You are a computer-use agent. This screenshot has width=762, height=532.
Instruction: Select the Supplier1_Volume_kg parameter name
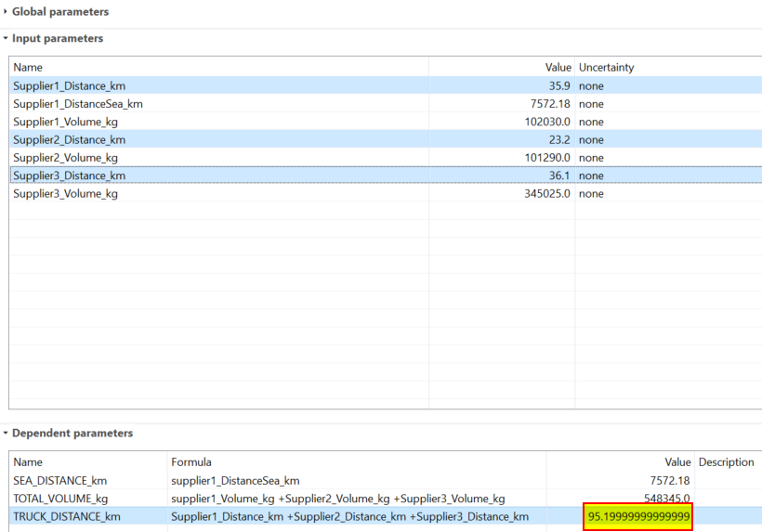coord(65,122)
